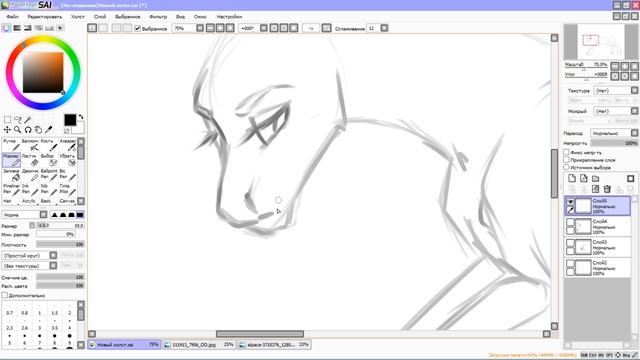Choose the Баллон airbrush tool
The width and height of the screenshot is (640, 360).
[30, 145]
